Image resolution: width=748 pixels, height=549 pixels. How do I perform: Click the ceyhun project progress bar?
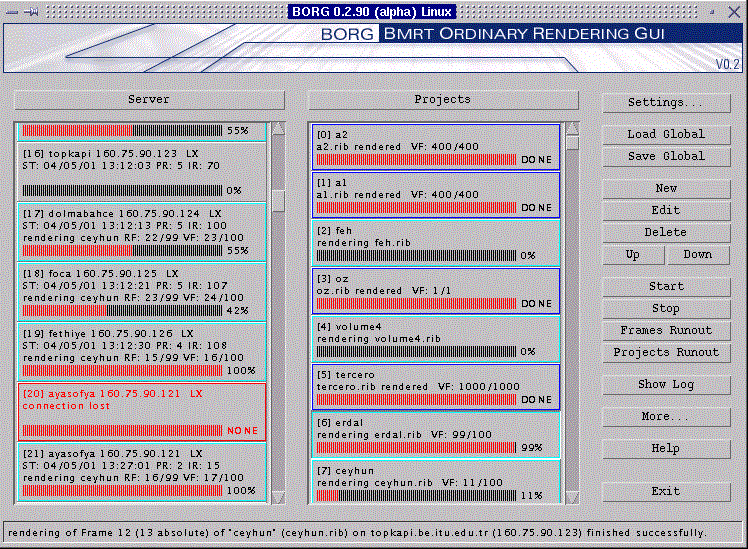(416, 495)
